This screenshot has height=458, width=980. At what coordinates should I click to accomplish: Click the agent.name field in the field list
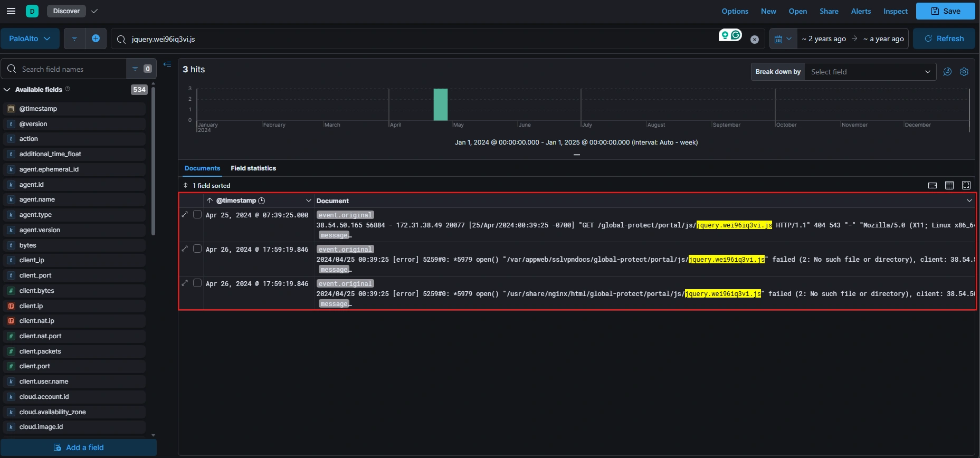pos(74,199)
